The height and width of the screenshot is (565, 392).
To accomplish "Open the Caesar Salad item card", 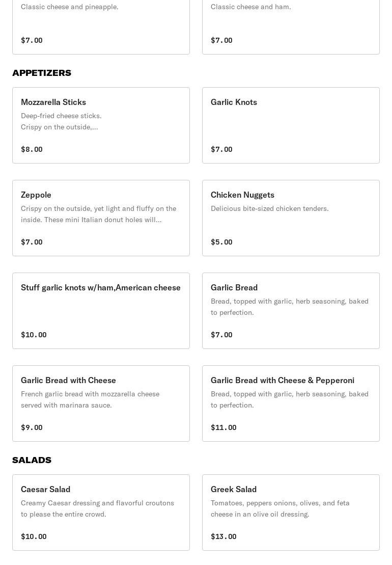I will pyautogui.click(x=101, y=513).
